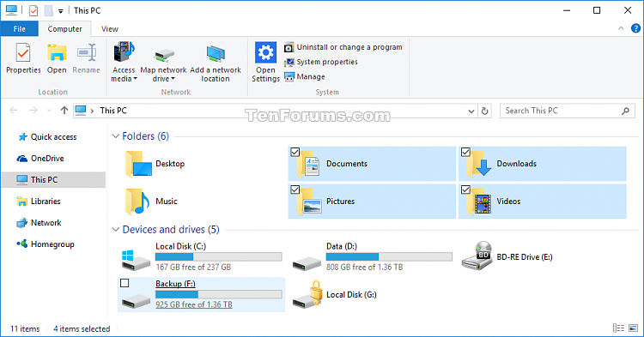
Task: Select the Desktop folder icon
Action: pyautogui.click(x=138, y=164)
